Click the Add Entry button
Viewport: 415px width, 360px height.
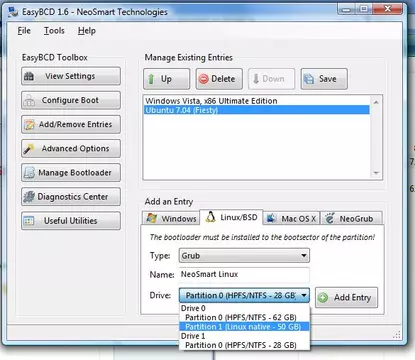click(x=346, y=297)
